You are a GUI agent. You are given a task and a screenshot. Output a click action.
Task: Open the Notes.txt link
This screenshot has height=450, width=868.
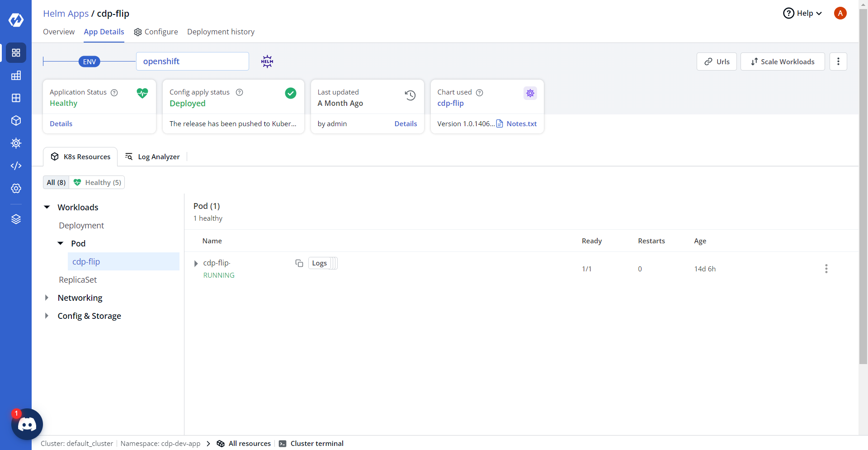521,124
